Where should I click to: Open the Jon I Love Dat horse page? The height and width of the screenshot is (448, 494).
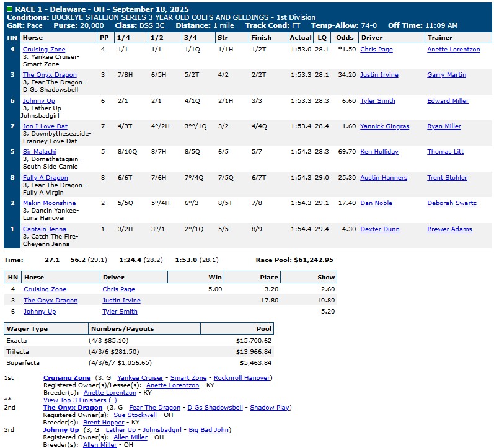point(45,126)
